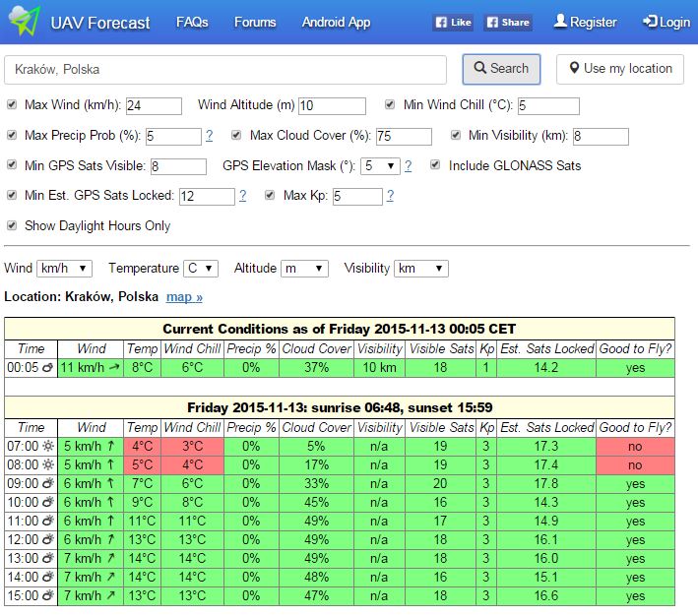Go to the Forums page
This screenshot has height=616, width=698.
255,22
